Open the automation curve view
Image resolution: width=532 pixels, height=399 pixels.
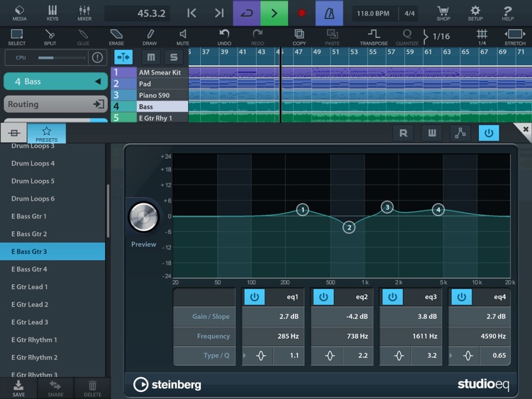pos(460,133)
